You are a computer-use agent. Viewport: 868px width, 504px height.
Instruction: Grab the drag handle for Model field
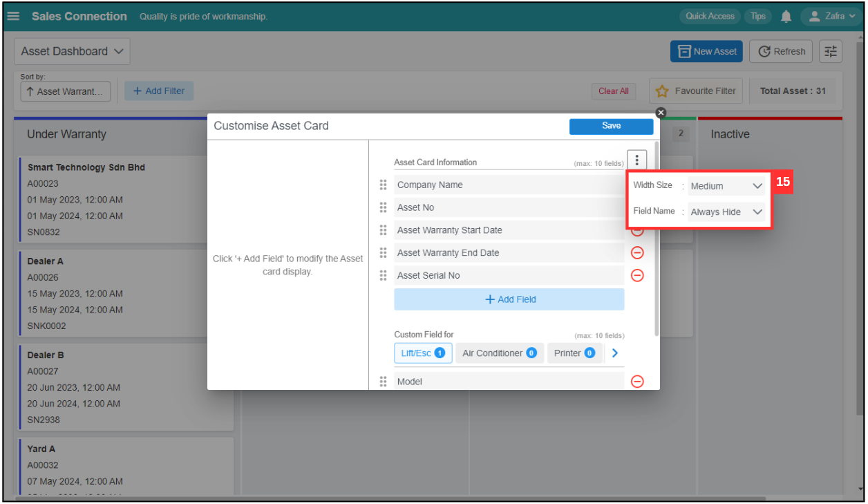[x=383, y=382]
